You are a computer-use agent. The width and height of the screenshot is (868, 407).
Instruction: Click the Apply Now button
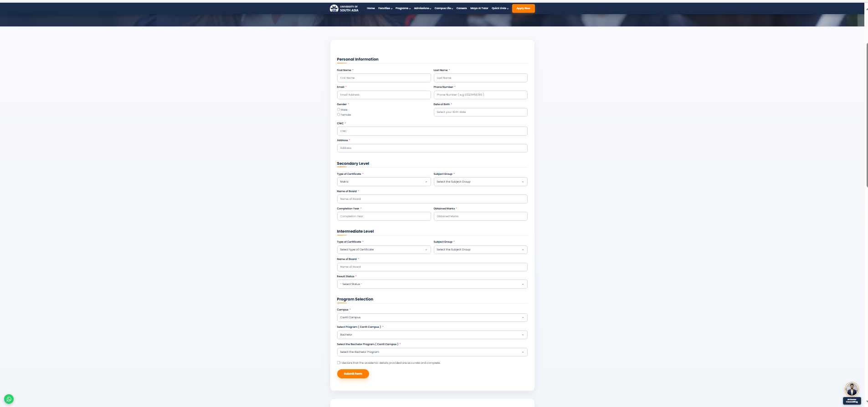point(523,8)
